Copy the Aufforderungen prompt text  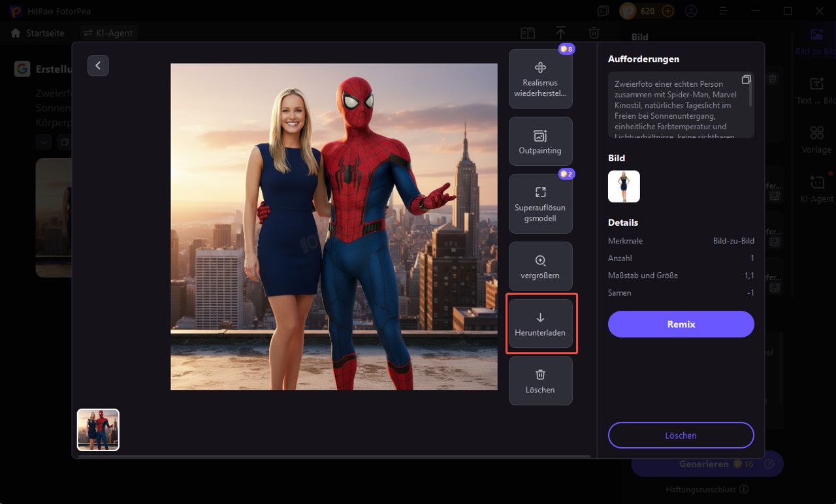point(746,80)
